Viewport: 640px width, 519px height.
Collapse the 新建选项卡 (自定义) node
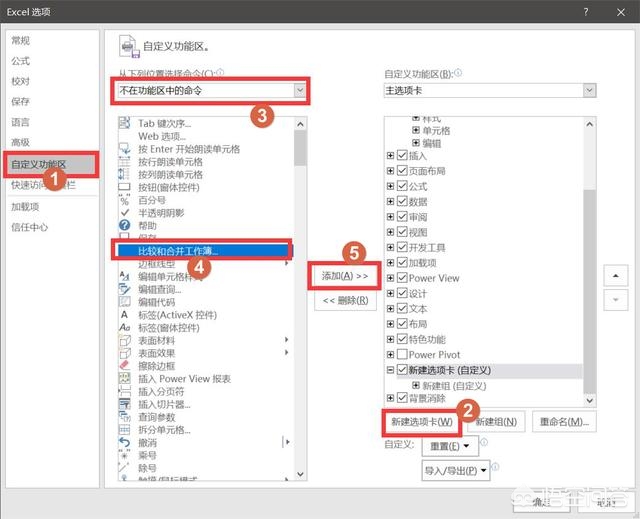(x=390, y=370)
